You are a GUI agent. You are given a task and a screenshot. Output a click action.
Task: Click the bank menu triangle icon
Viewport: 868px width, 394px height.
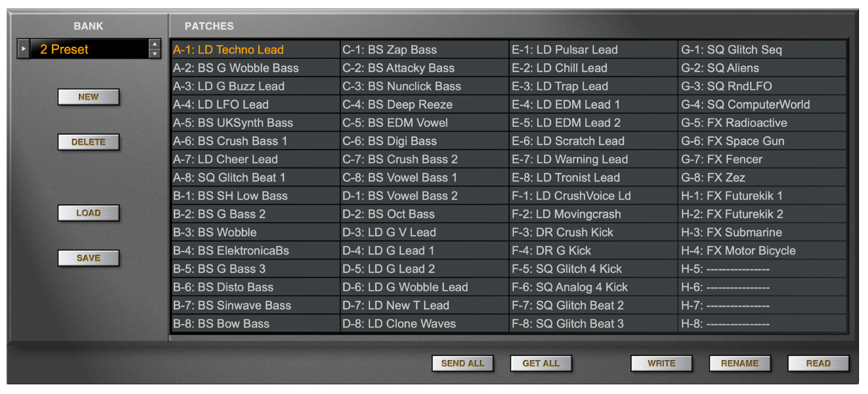tap(24, 49)
